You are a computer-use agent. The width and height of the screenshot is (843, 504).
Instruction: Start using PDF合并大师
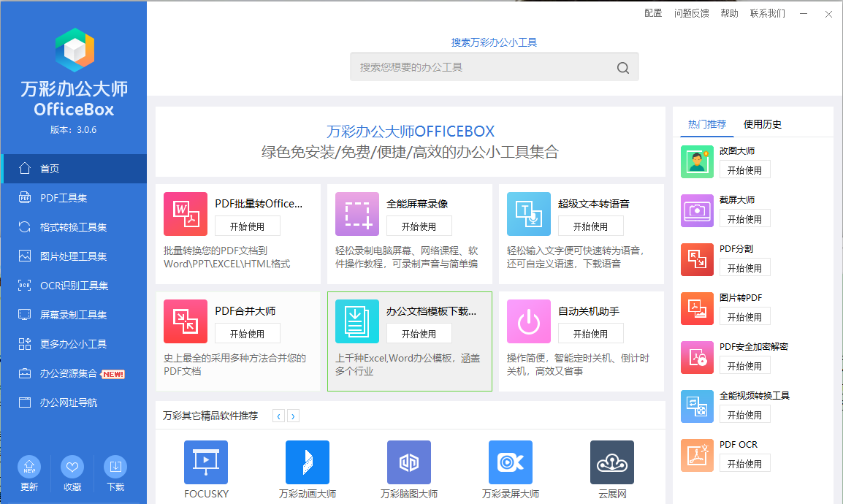(x=248, y=334)
